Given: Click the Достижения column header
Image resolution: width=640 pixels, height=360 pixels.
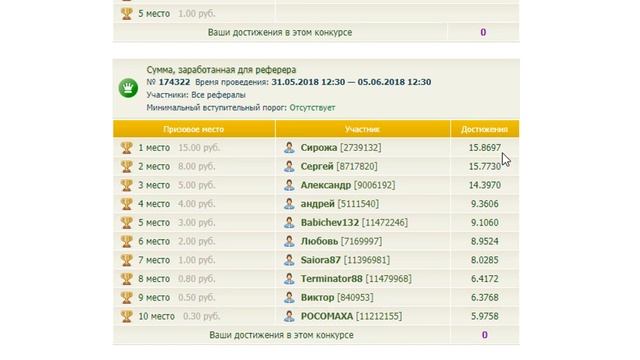Looking at the screenshot, I should [x=484, y=129].
